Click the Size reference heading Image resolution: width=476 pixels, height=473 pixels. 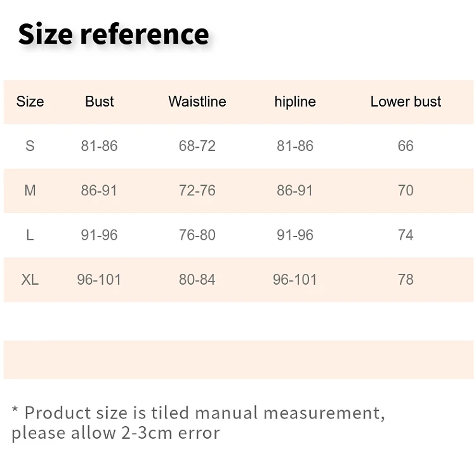pyautogui.click(x=114, y=34)
